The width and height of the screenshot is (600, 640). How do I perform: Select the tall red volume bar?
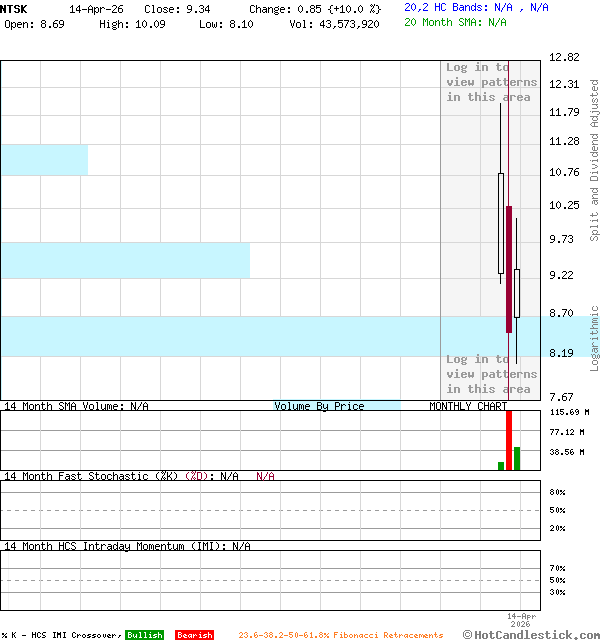tap(509, 440)
